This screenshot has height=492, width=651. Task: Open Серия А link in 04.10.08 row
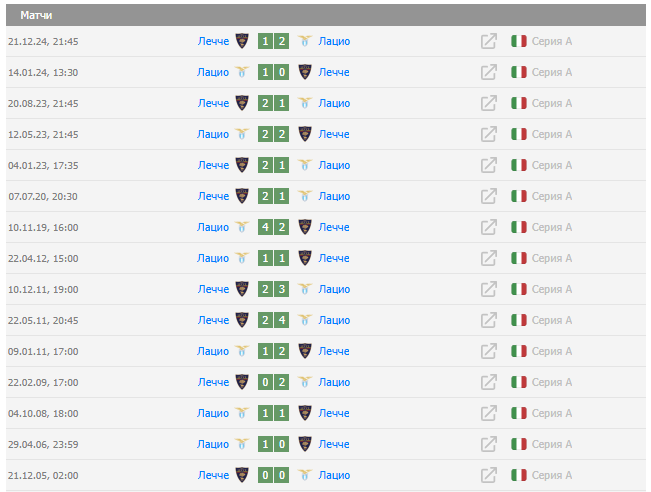[x=552, y=413]
